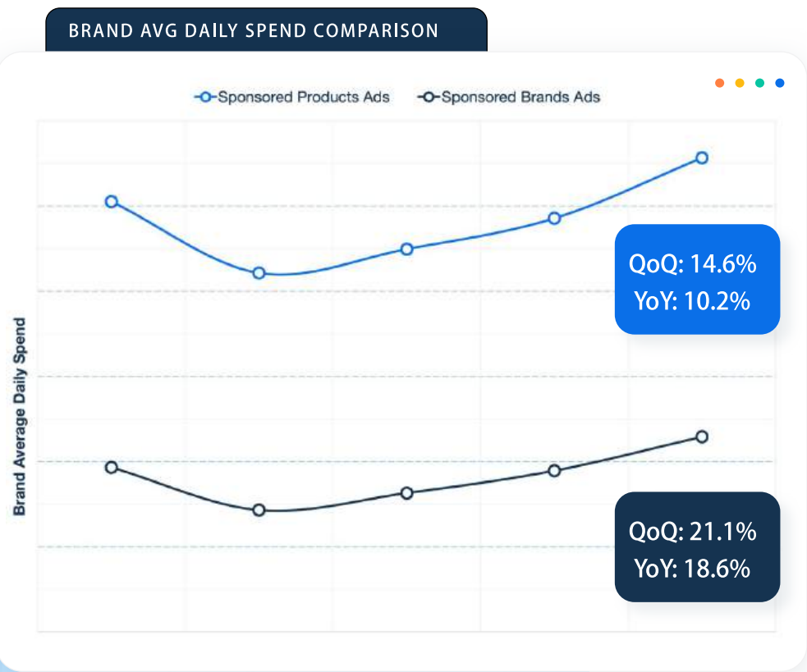This screenshot has height=672, width=807.
Task: Toggle Sponsored Products Ads legend series
Action: point(292,98)
